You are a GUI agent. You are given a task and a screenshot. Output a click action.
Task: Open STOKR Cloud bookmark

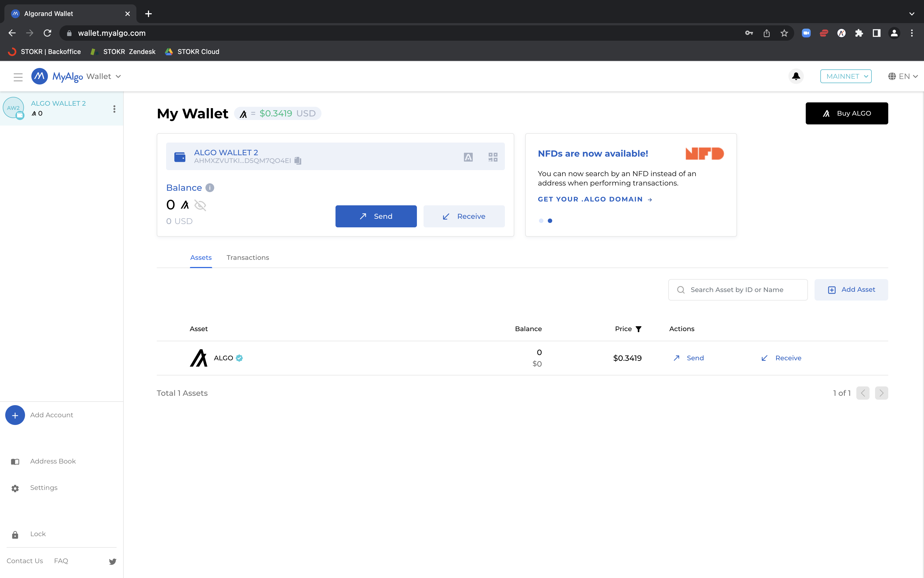[x=192, y=52]
